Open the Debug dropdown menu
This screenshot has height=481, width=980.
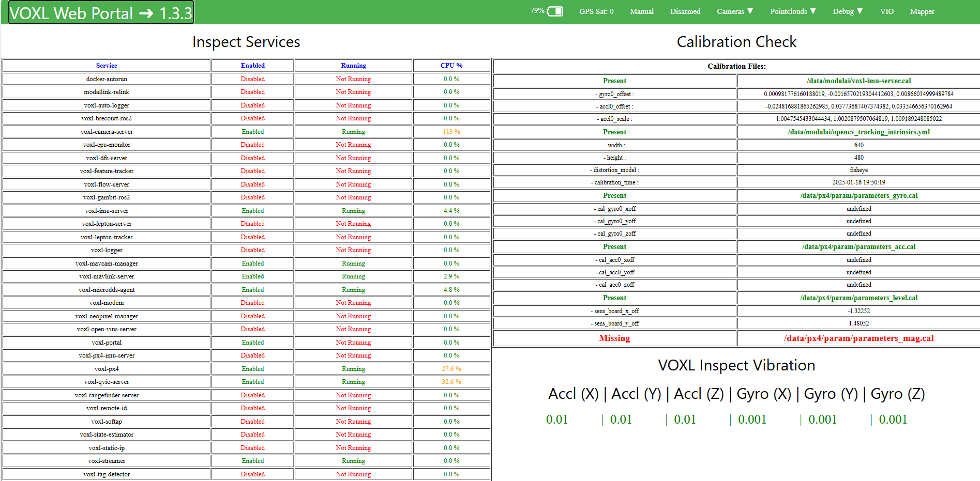pos(847,11)
